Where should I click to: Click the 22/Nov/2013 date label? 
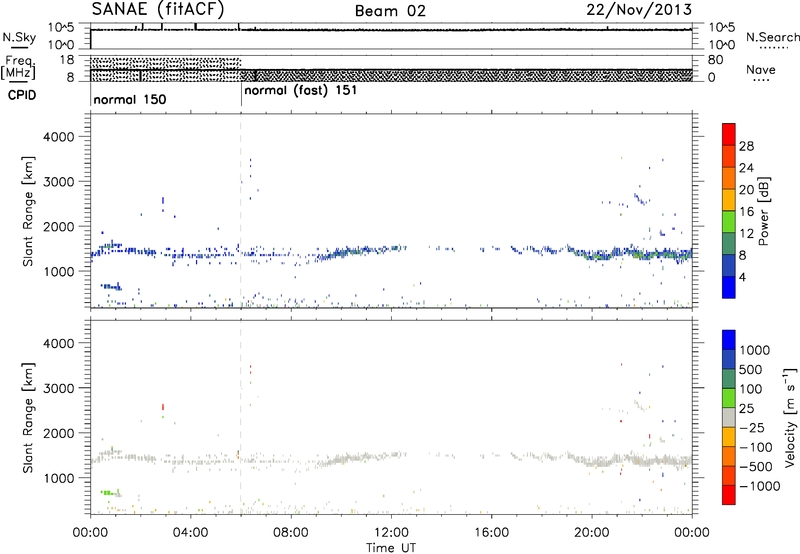(639, 9)
